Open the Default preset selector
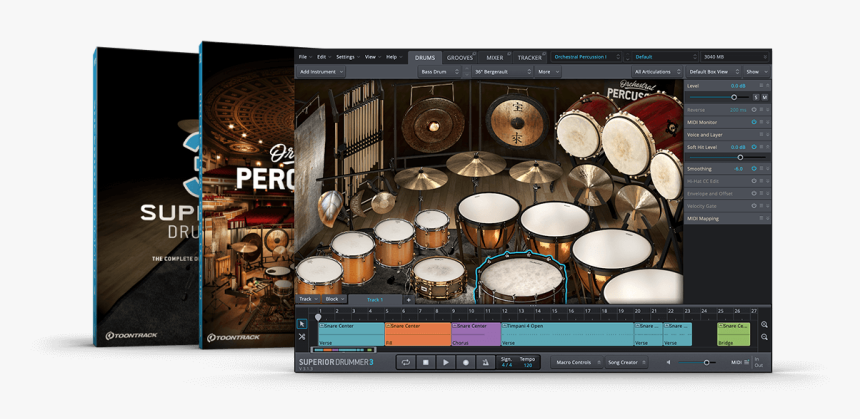Screen dimensions: 860x419 666,56
